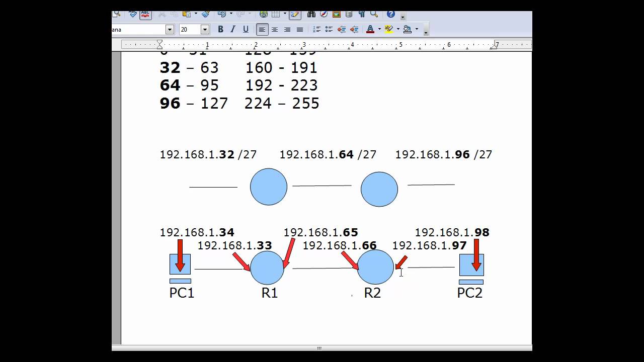
Task: Toggle numbered list icon
Action: 316,30
